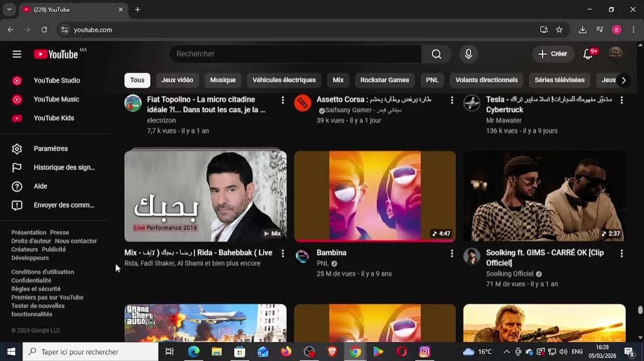Open options for Fiat Topolino video
The image size is (644, 361).
point(282,100)
